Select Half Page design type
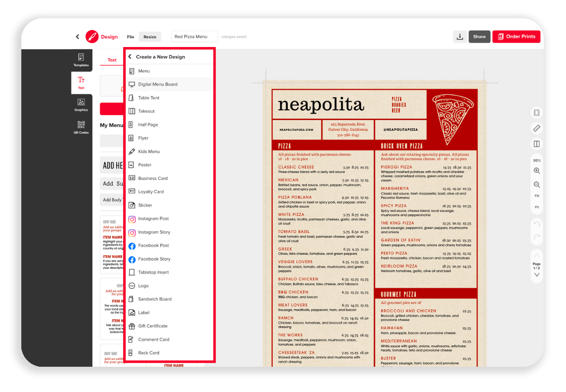 click(170, 125)
